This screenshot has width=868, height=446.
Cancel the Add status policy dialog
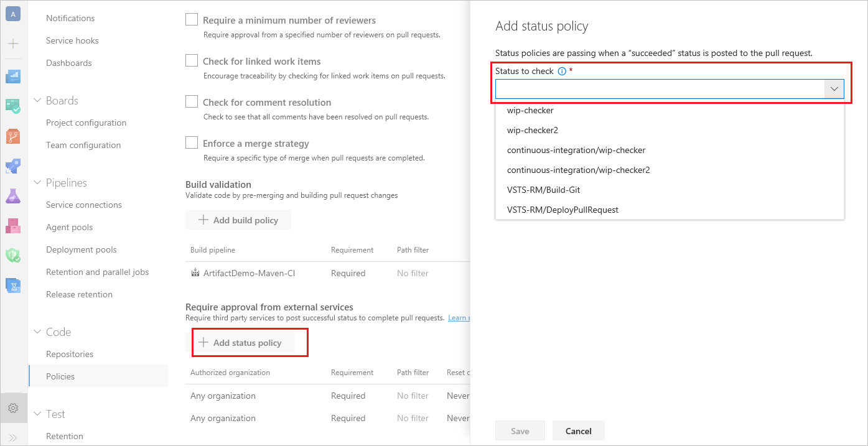click(x=578, y=430)
